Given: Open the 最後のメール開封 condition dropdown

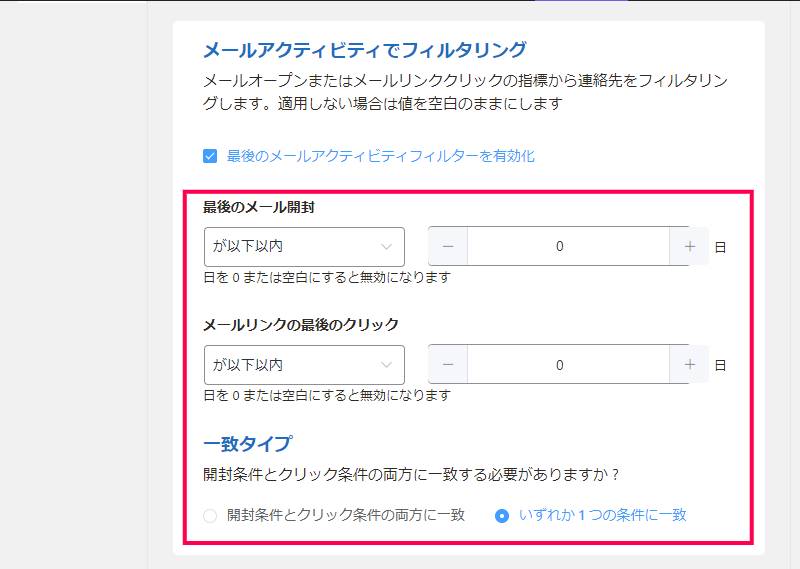Looking at the screenshot, I should point(304,246).
